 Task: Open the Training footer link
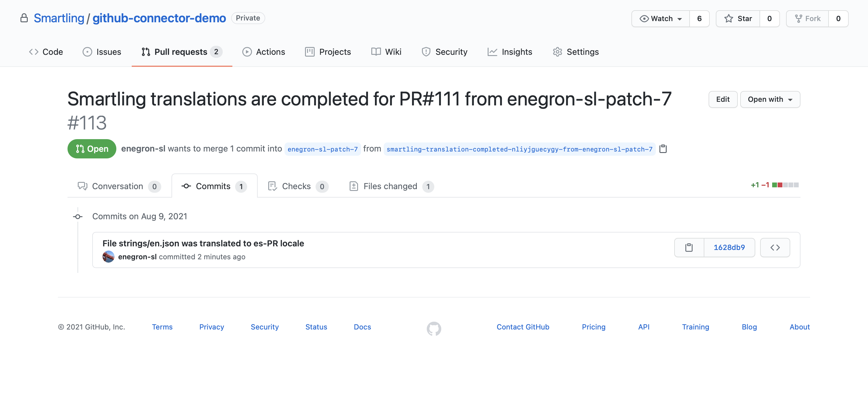tap(696, 327)
